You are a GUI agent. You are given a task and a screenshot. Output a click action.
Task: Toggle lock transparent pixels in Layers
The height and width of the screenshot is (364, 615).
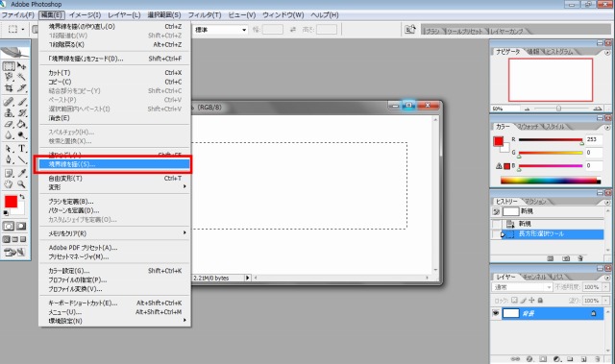point(514,301)
